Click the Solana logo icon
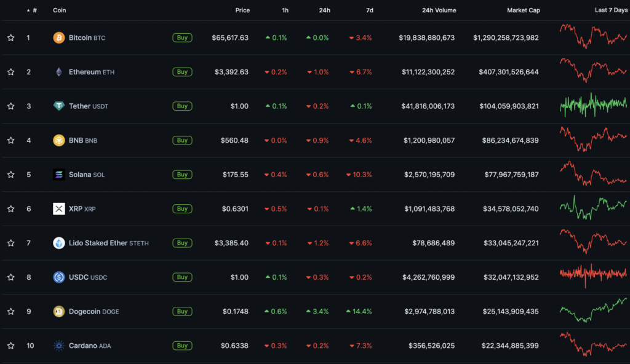Image resolution: width=630 pixels, height=364 pixels. [59, 175]
